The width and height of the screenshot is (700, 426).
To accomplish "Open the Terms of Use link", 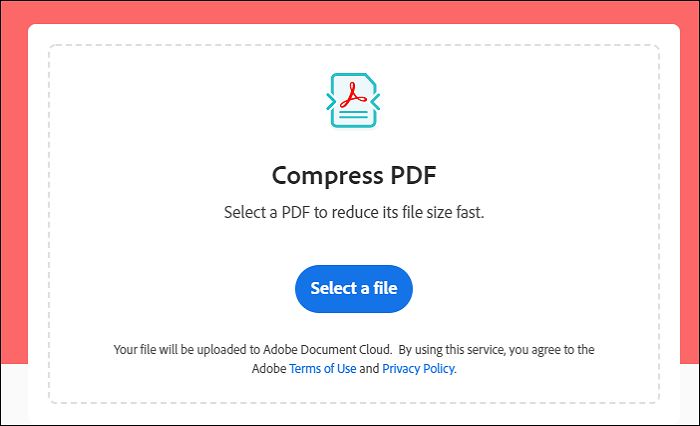I will tap(323, 368).
